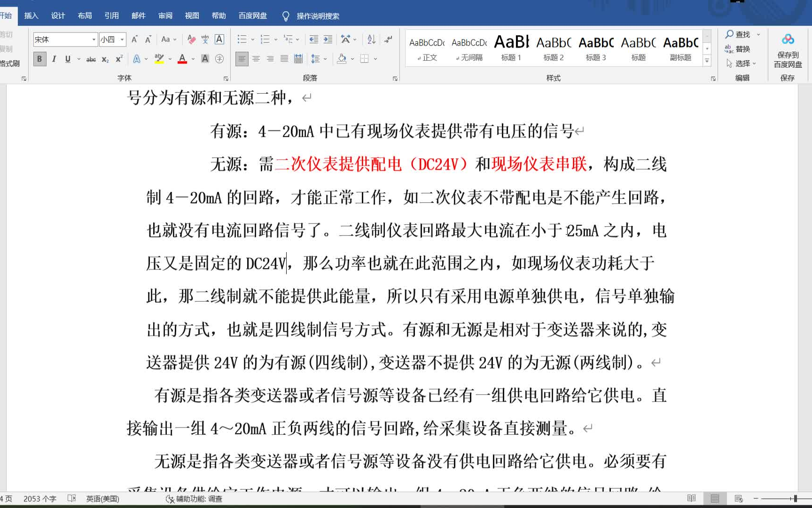The height and width of the screenshot is (508, 812).
Task: Apply strikethrough formatting
Action: [x=91, y=59]
